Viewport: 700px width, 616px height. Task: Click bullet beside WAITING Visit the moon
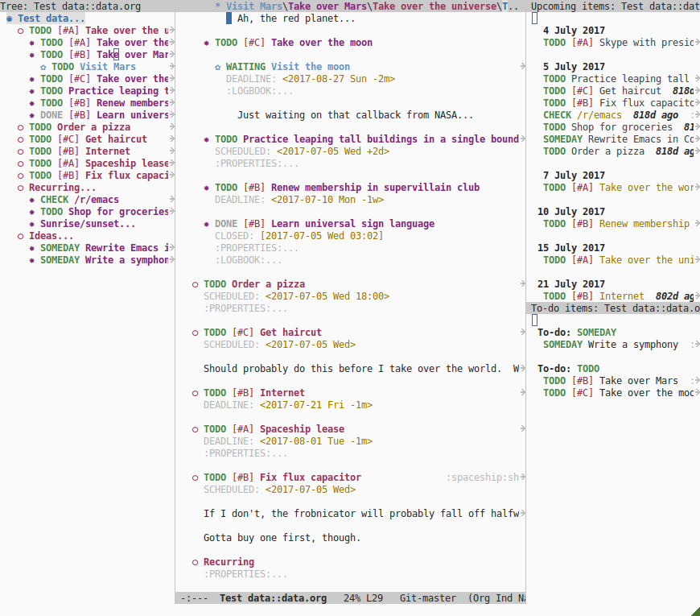point(217,67)
